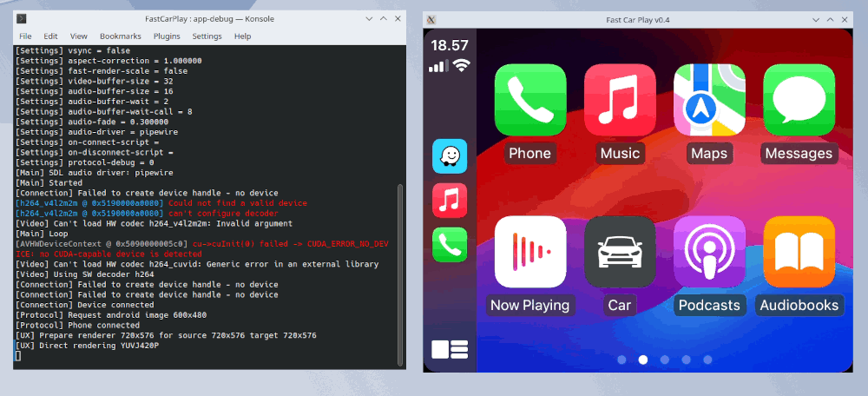The image size is (868, 396).
Task: Open the Settings menu in Konsole
Action: pyautogui.click(x=207, y=36)
